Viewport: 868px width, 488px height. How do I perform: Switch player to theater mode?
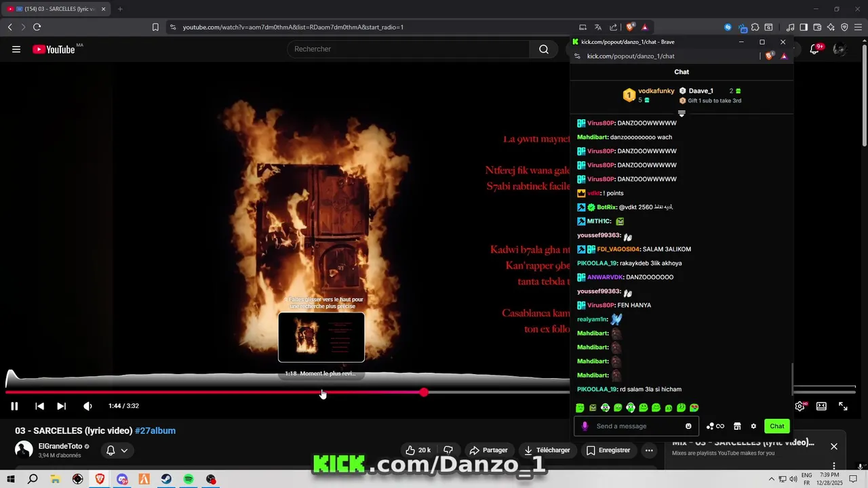click(x=821, y=406)
